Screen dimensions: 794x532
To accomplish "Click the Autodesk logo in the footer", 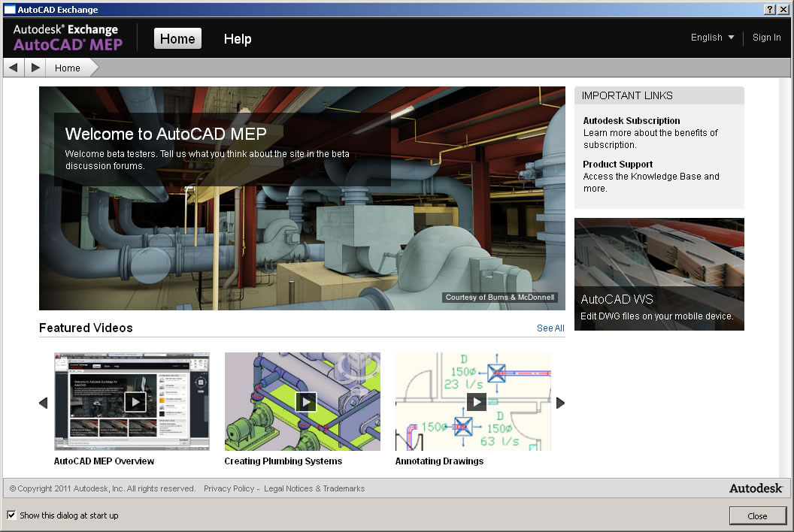I will click(x=756, y=488).
